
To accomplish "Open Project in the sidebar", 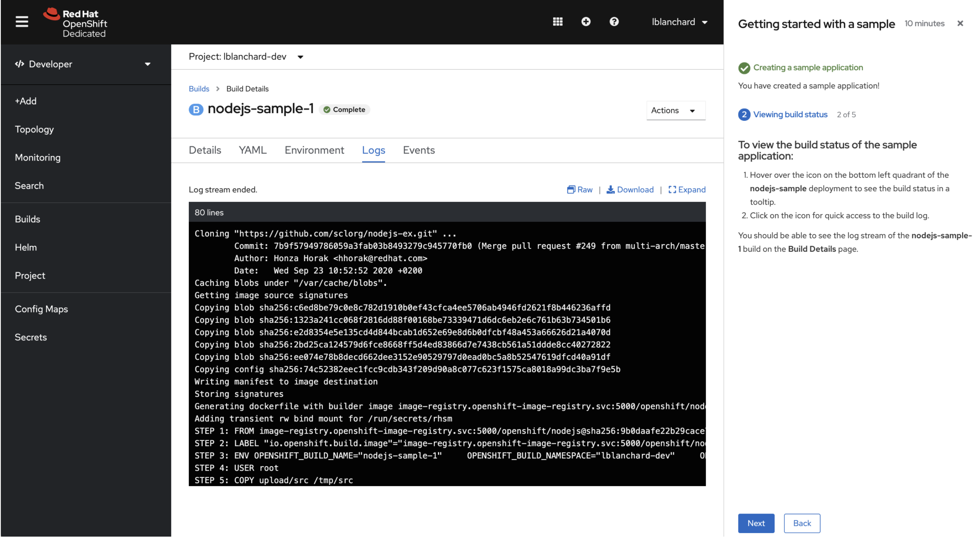I will tap(30, 275).
